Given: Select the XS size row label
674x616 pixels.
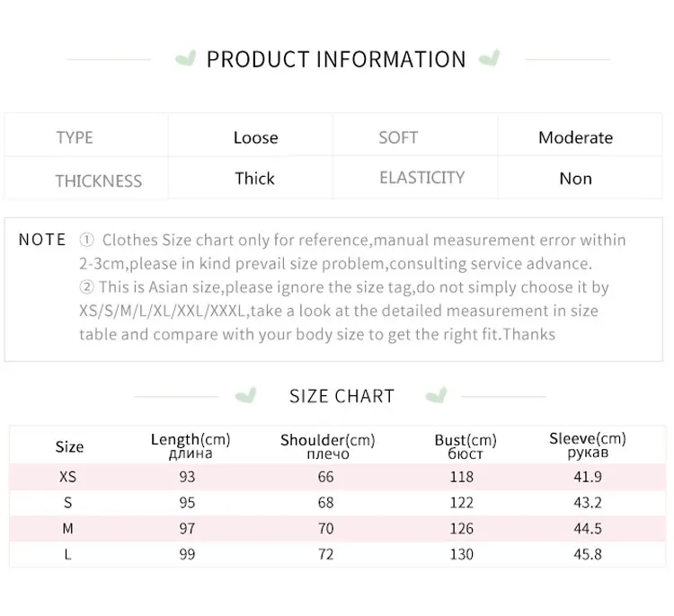Looking at the screenshot, I should tap(67, 477).
